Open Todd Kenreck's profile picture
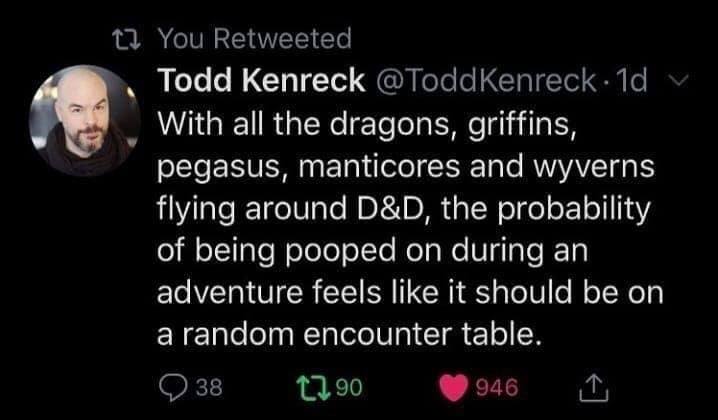This screenshot has height=420, width=718. (84, 121)
